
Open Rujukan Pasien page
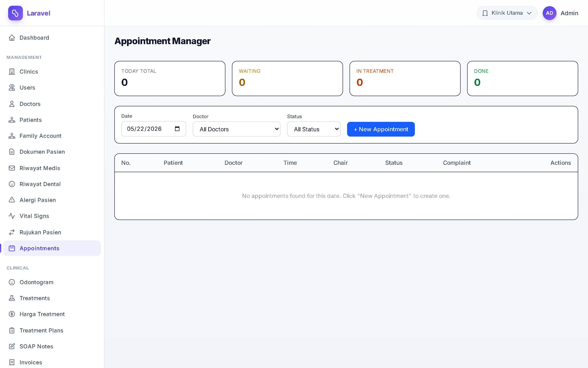(52, 232)
